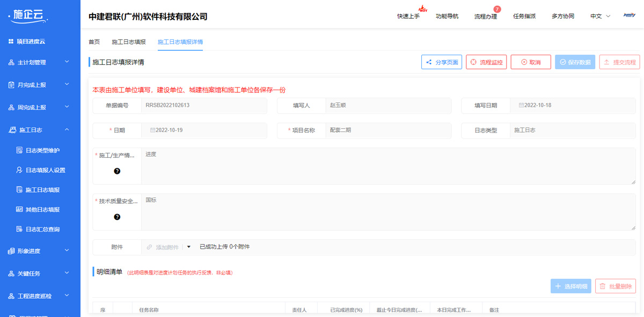Click the 提交流程 button

click(x=619, y=62)
